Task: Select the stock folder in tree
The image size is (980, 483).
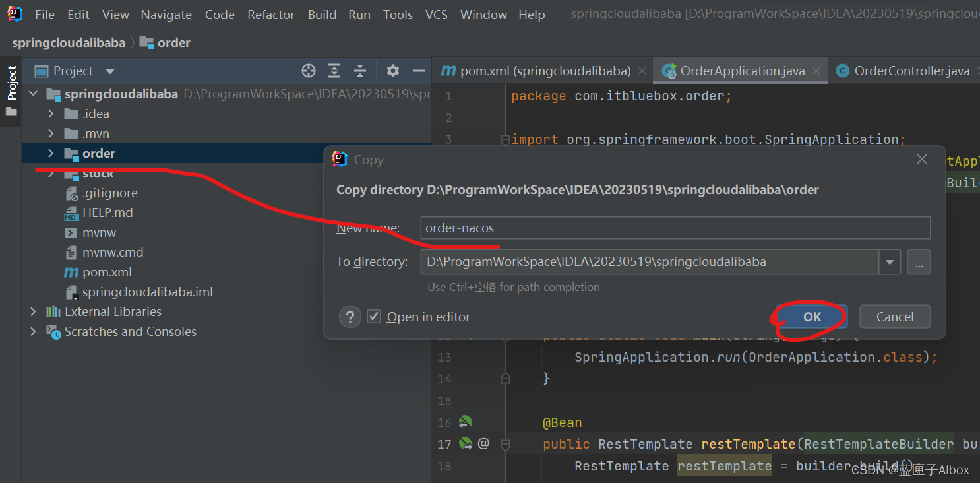Action: pyautogui.click(x=98, y=174)
